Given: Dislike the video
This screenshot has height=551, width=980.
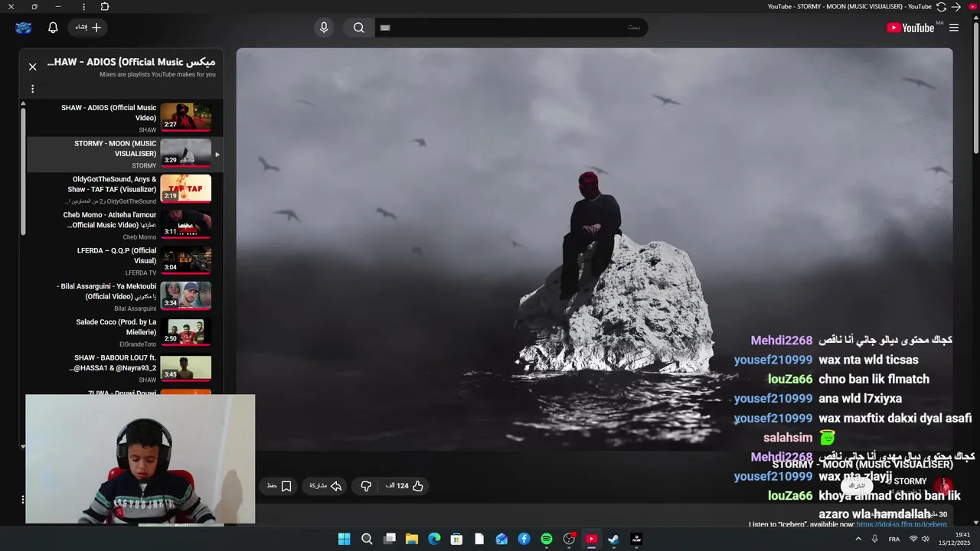Looking at the screenshot, I should tap(366, 486).
